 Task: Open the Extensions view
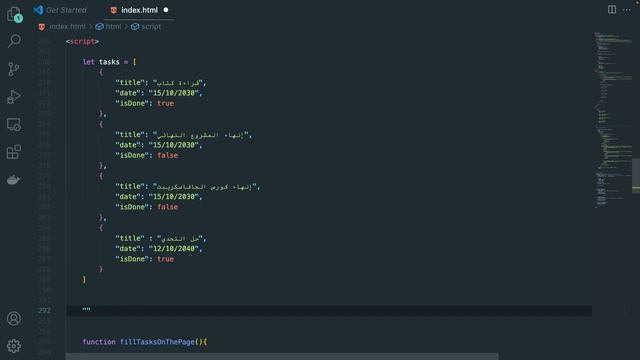coord(14,152)
